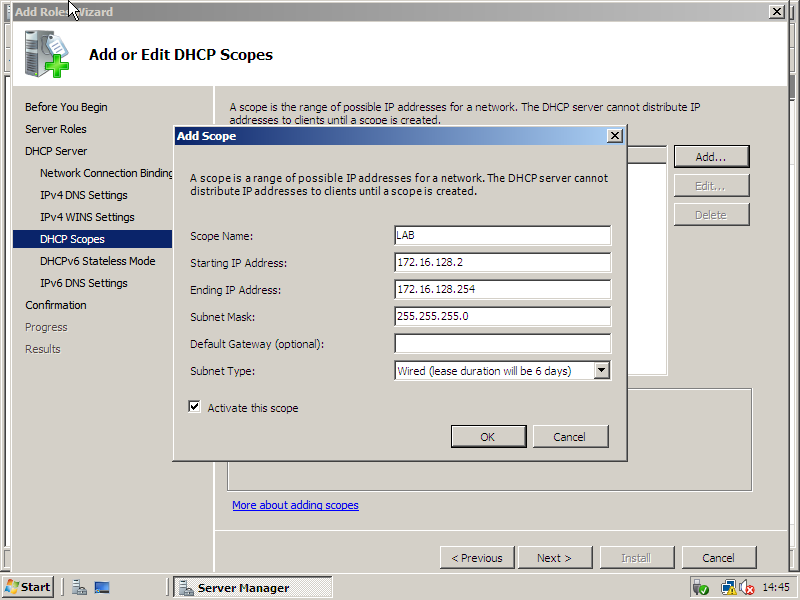Toggle the Activate this scope checkbox
This screenshot has height=600, width=800.
(194, 407)
